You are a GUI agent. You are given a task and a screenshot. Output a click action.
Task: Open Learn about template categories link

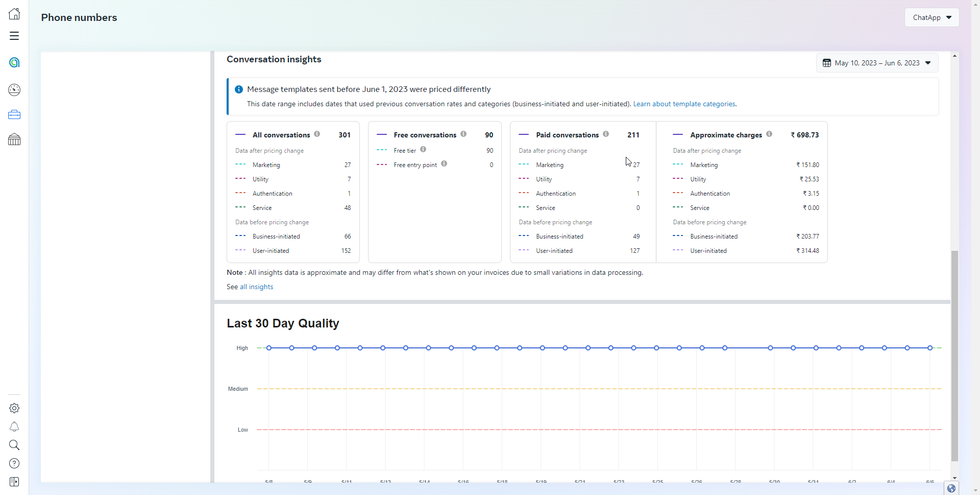point(684,104)
